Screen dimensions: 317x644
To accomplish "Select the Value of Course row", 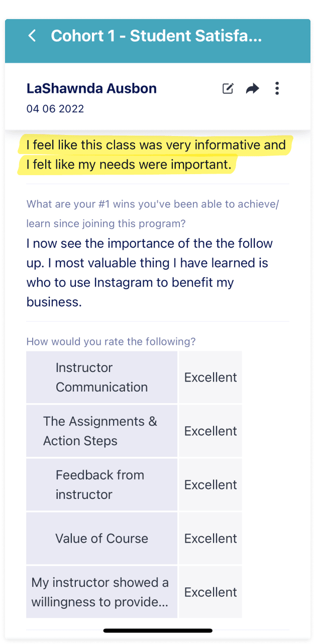I will pos(101,539).
